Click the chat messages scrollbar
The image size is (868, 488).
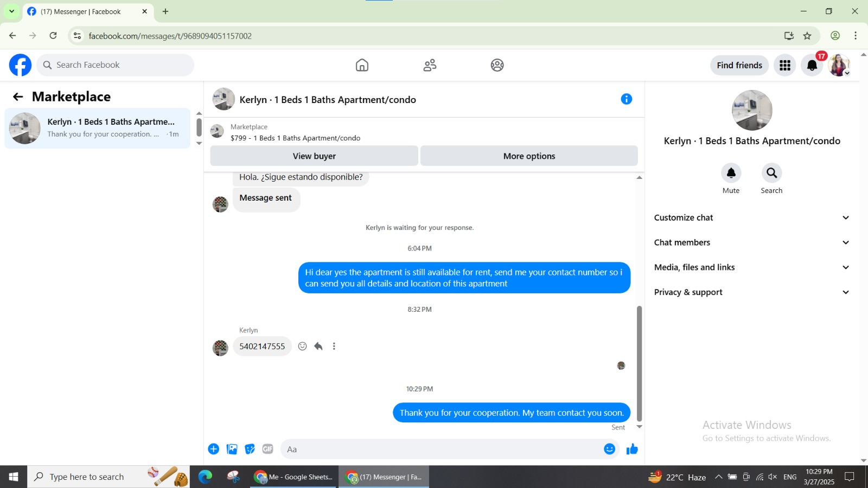point(639,363)
